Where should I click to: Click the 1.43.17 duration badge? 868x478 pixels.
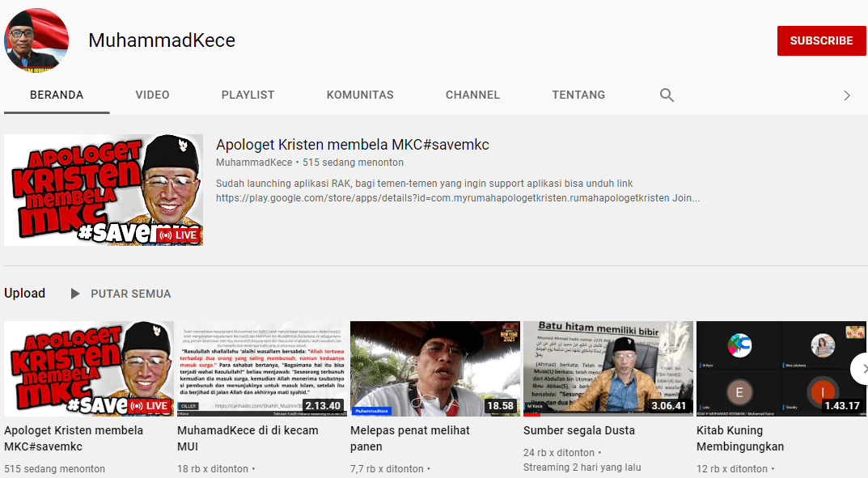(x=842, y=405)
